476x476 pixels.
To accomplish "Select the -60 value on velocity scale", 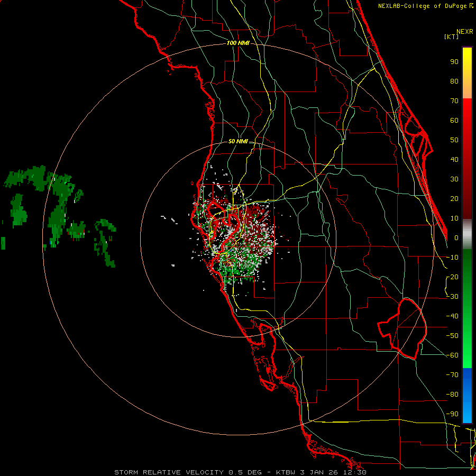I will 452,355.
